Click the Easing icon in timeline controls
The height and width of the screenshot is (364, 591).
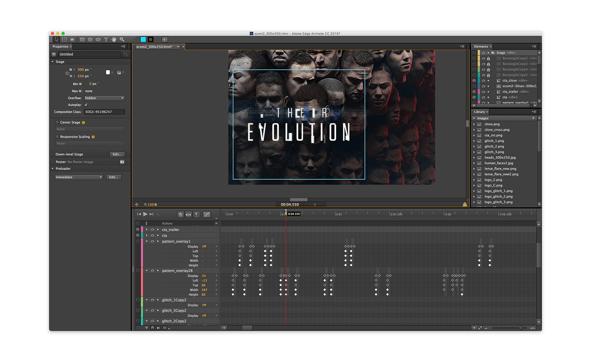tap(207, 214)
